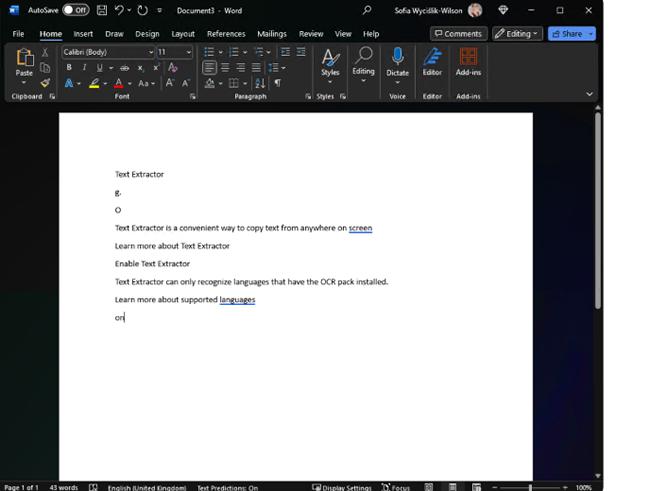Open the Comments pane button
The width and height of the screenshot is (650, 491).
click(458, 33)
